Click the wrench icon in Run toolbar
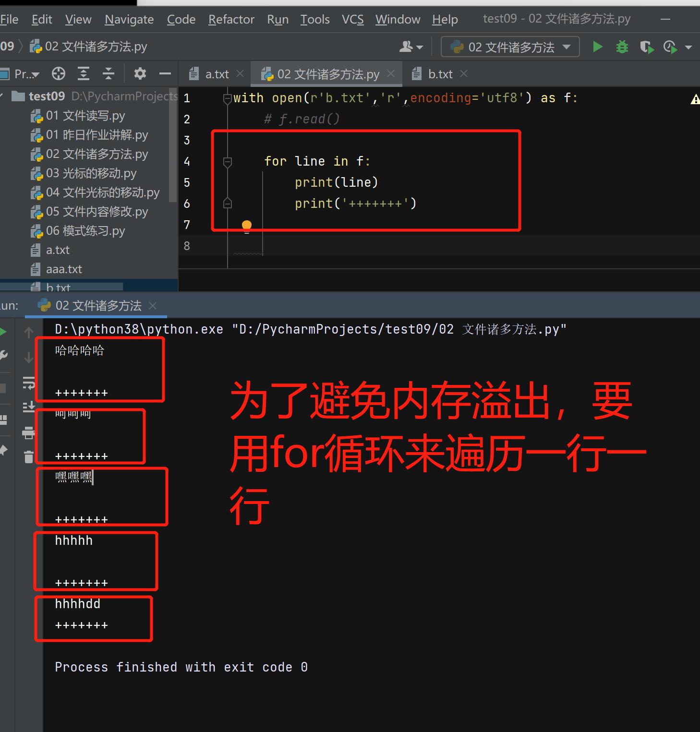This screenshot has height=732, width=700. (x=3, y=356)
